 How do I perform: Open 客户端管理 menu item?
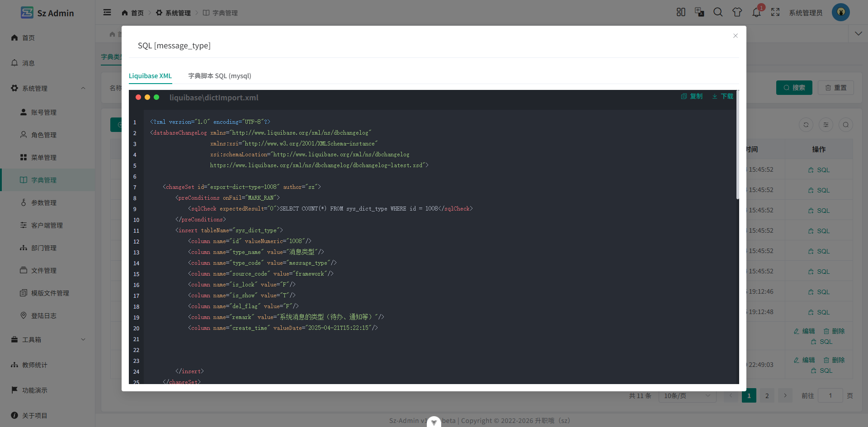point(47,225)
